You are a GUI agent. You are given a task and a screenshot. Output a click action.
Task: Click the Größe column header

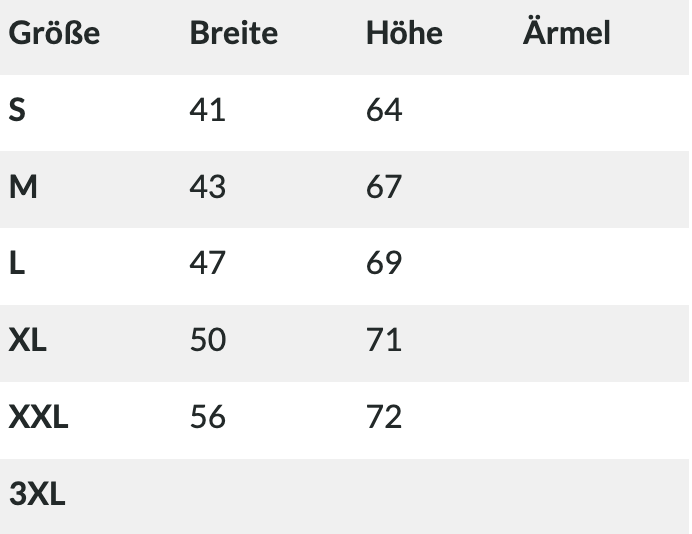pos(54,33)
